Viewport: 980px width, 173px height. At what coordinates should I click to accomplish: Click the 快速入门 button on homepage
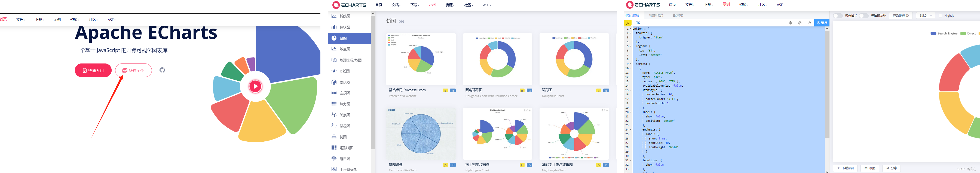point(93,71)
